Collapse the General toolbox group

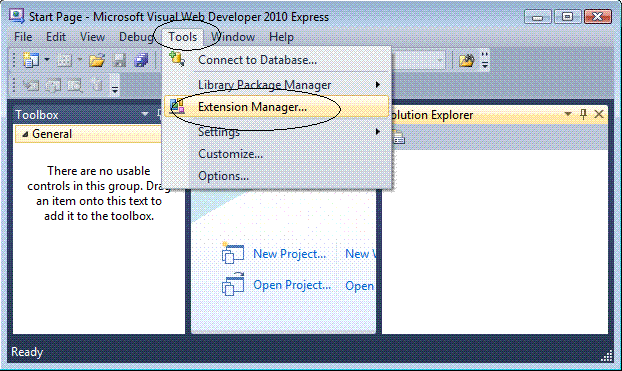click(25, 134)
